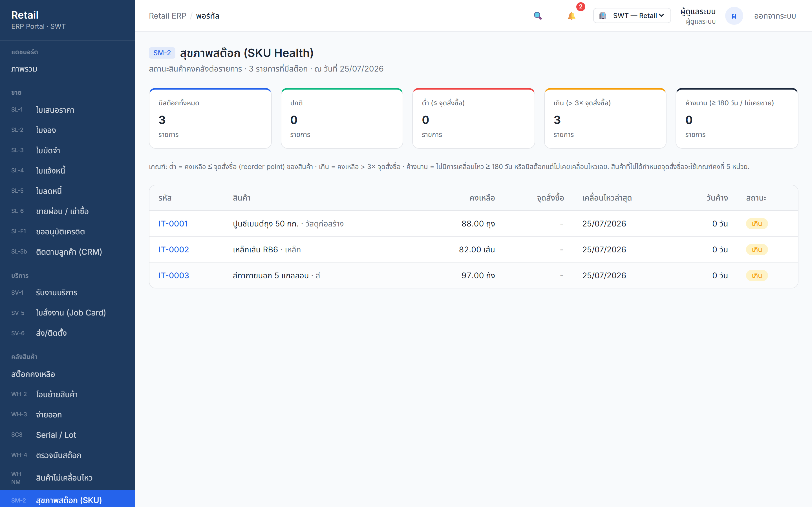This screenshot has width=812, height=507.
Task: Click the search magnifier icon
Action: (538, 16)
